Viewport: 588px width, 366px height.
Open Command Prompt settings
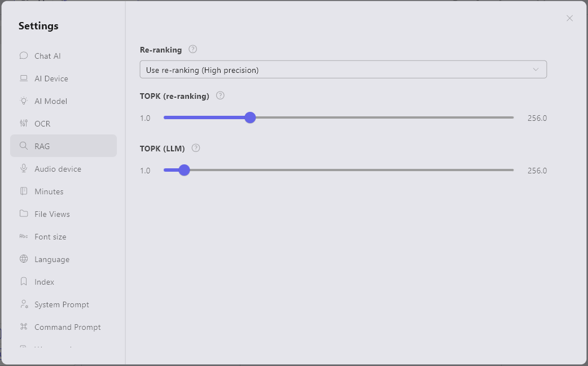pyautogui.click(x=67, y=327)
